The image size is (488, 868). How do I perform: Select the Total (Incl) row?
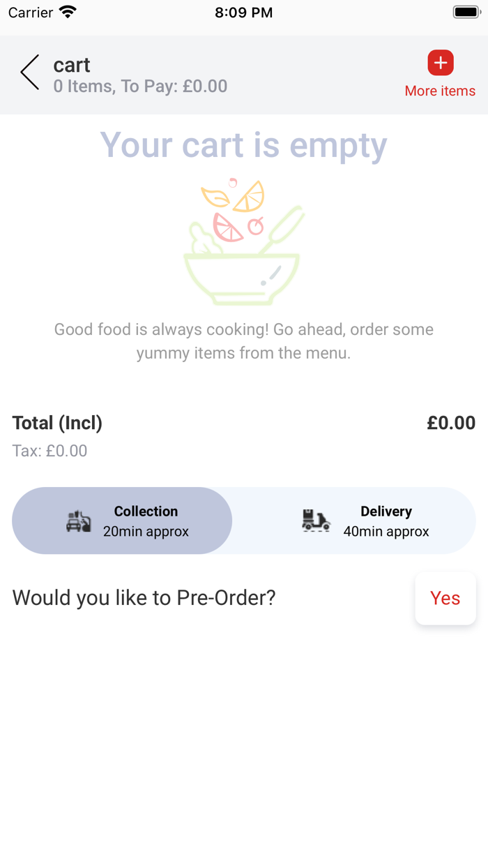[57, 423]
